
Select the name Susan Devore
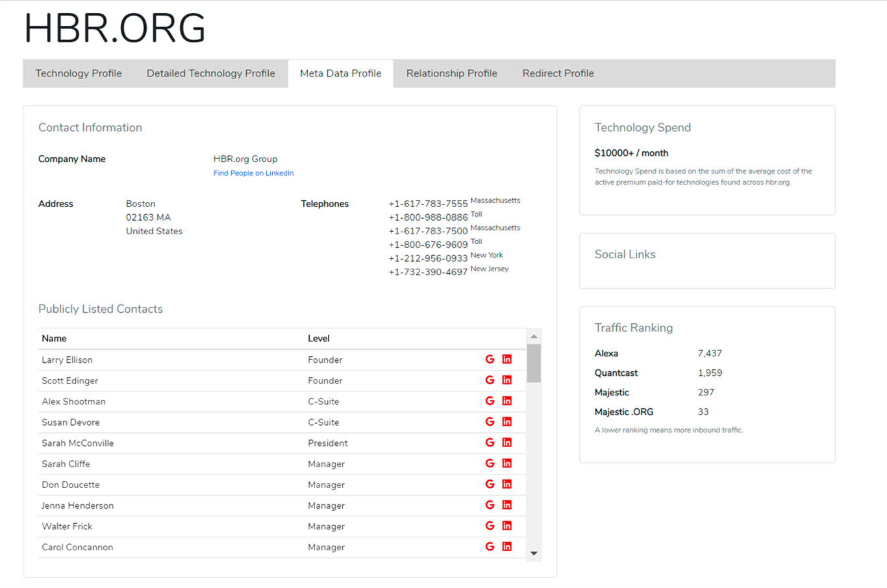71,422
